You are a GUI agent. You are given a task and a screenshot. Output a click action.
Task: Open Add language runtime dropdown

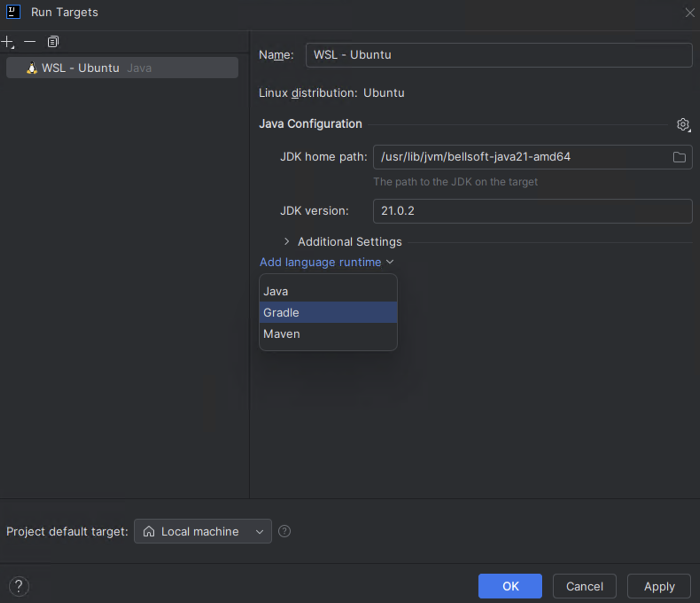click(327, 262)
